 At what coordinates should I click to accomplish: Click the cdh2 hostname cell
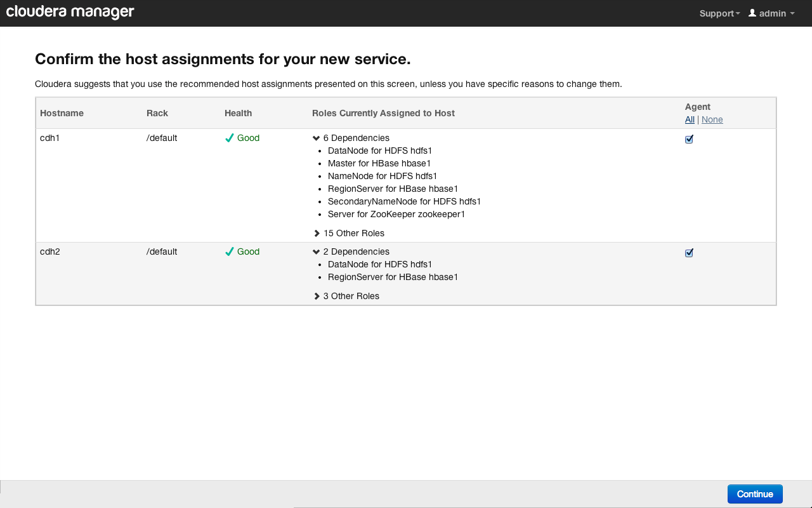49,251
